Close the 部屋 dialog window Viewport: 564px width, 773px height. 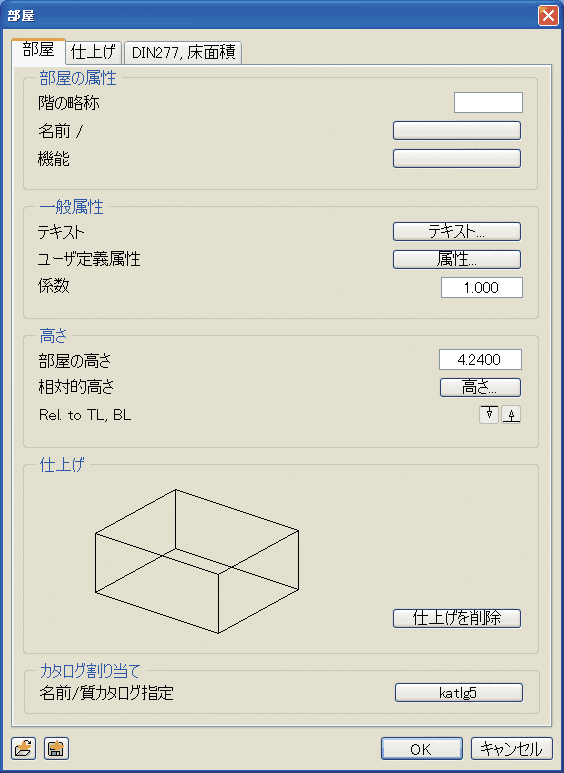point(548,15)
